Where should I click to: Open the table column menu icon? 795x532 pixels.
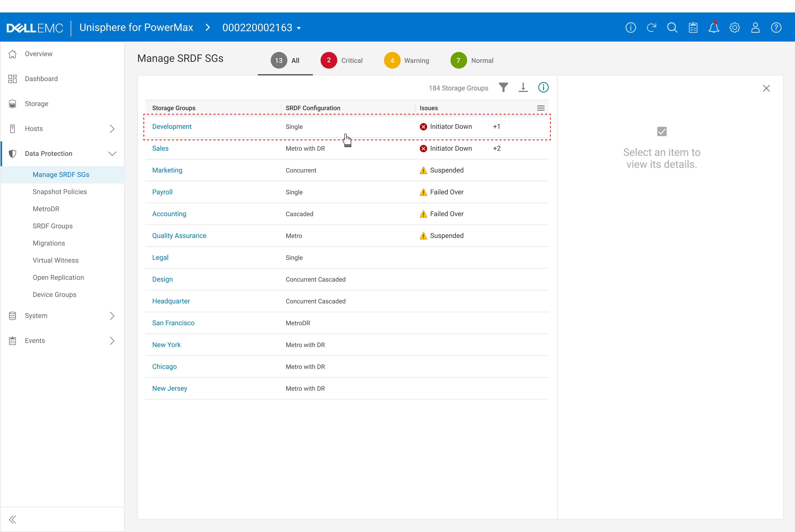541,108
